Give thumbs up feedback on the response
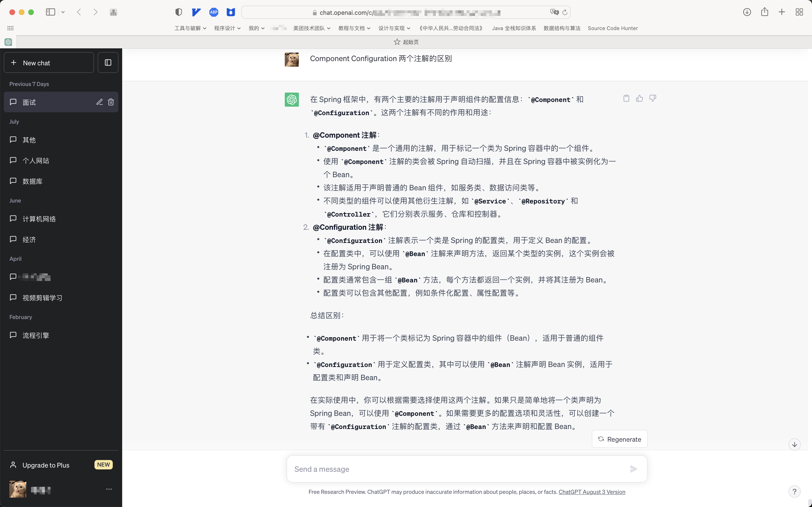812x507 pixels. [639, 98]
